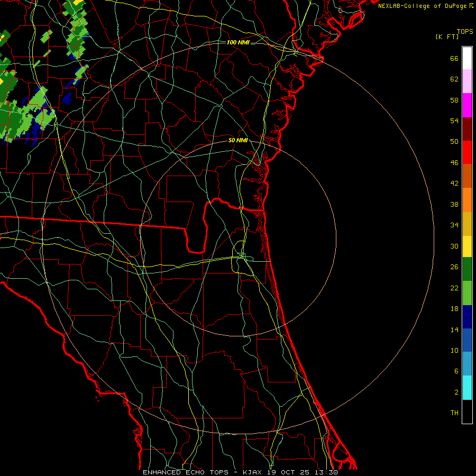Click the [K FT] units label
476x476 pixels.
(x=447, y=36)
